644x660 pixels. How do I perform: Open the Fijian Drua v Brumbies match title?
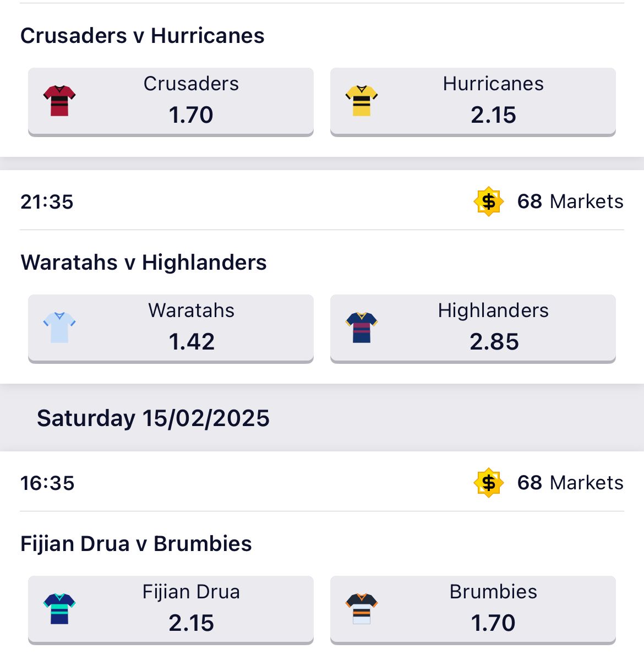pos(136,544)
